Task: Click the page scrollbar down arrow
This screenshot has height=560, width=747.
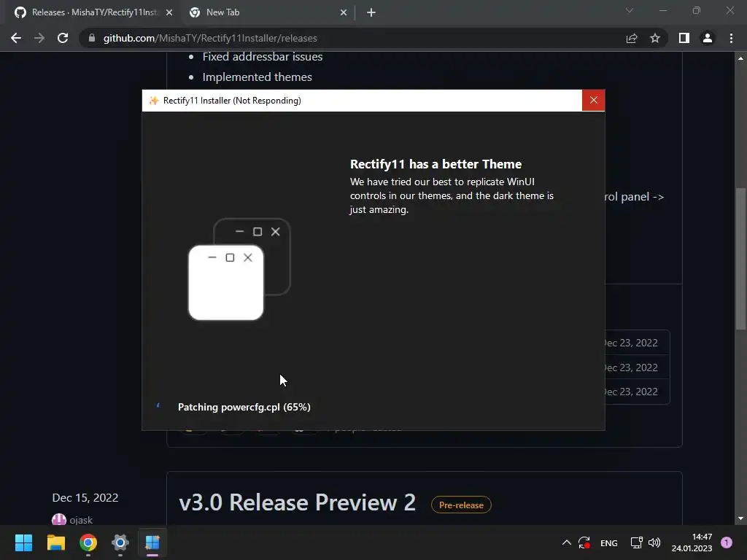Action: [x=740, y=518]
